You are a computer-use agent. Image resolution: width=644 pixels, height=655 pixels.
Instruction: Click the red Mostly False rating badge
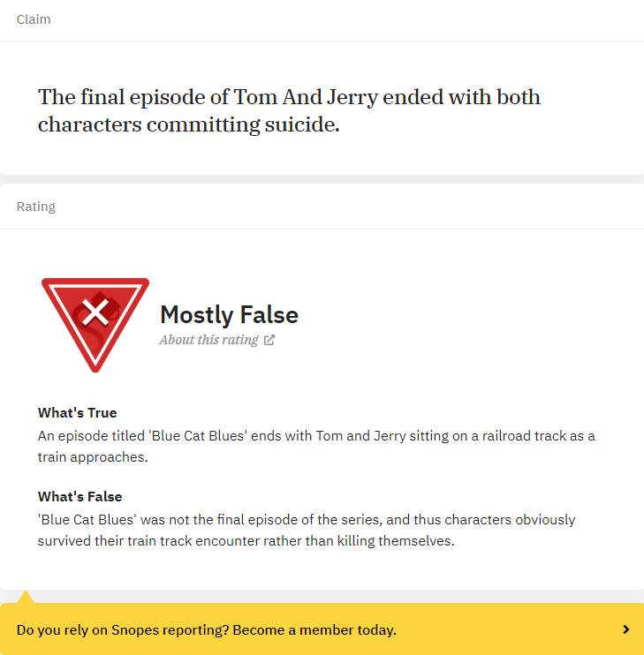point(95,325)
